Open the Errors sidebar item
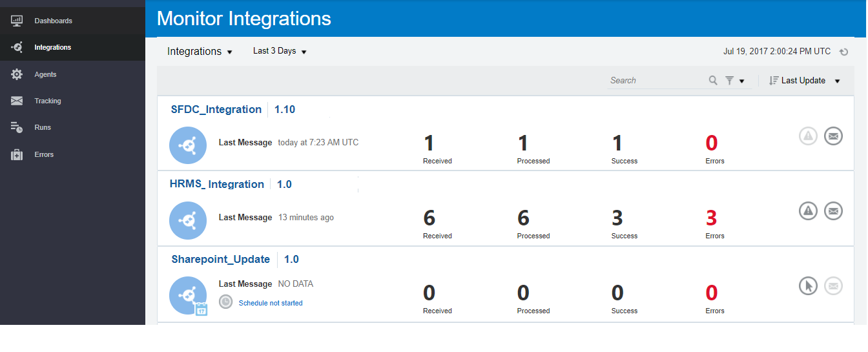868x352 pixels. click(x=44, y=154)
